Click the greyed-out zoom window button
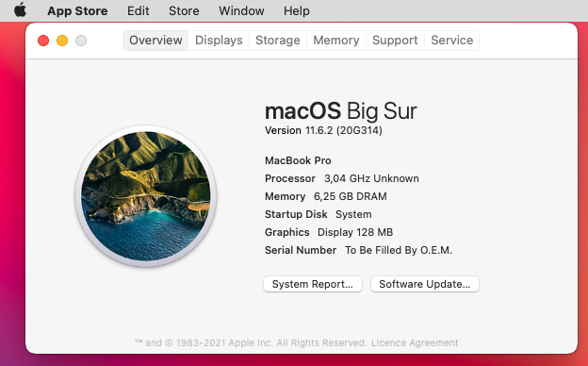The width and height of the screenshot is (588, 366). [x=81, y=41]
